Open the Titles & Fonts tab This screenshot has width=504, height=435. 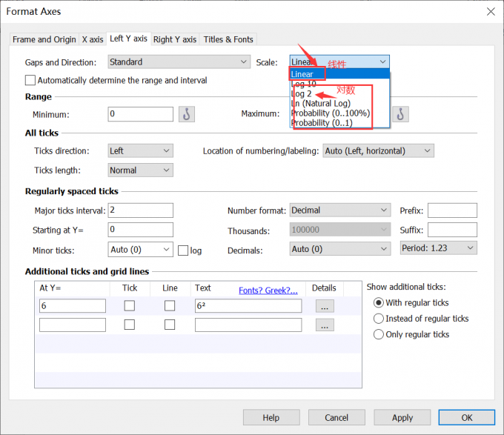click(228, 39)
